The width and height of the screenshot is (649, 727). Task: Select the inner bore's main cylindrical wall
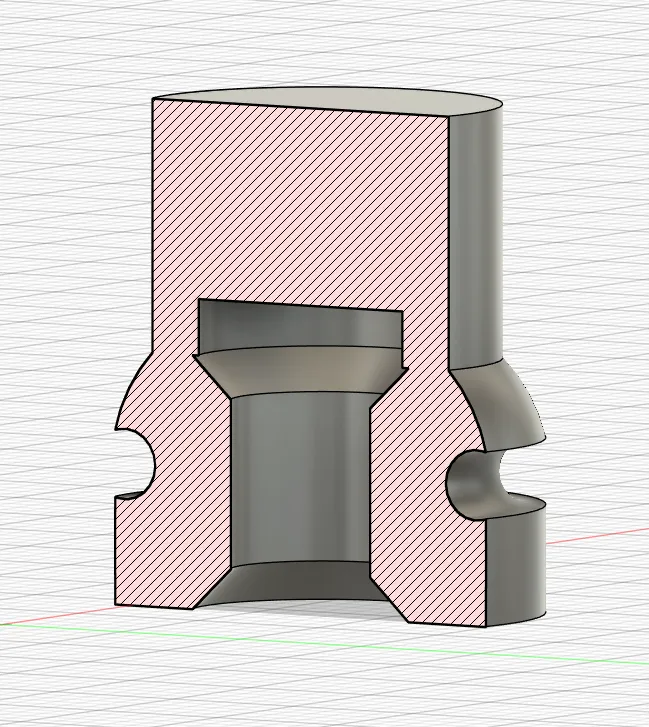pyautogui.click(x=300, y=478)
